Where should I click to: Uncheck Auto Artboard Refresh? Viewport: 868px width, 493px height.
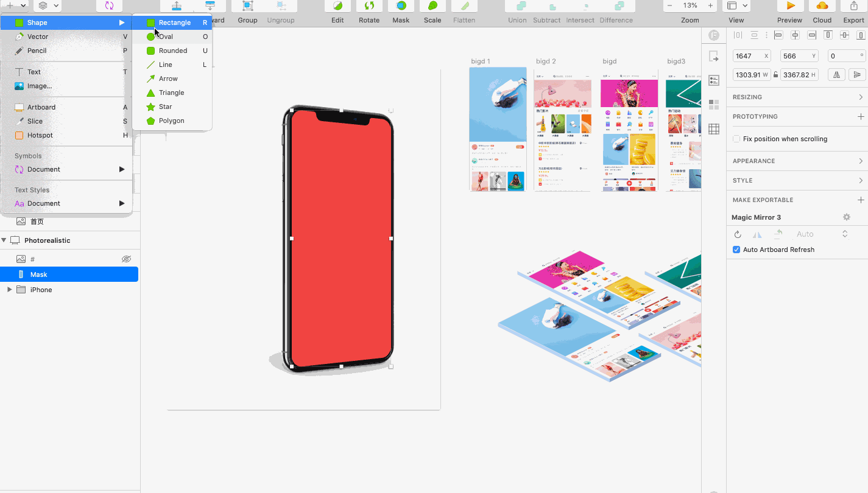click(736, 250)
